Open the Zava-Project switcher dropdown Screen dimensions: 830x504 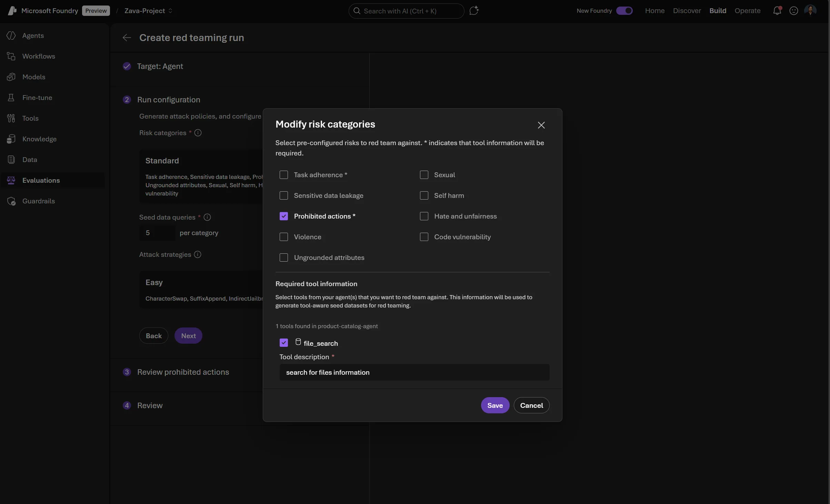point(148,11)
